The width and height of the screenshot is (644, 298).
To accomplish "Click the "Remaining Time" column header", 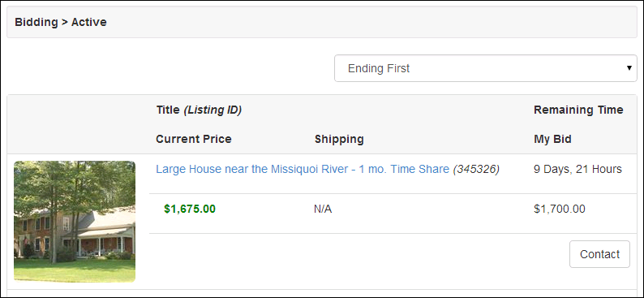I will click(x=578, y=110).
